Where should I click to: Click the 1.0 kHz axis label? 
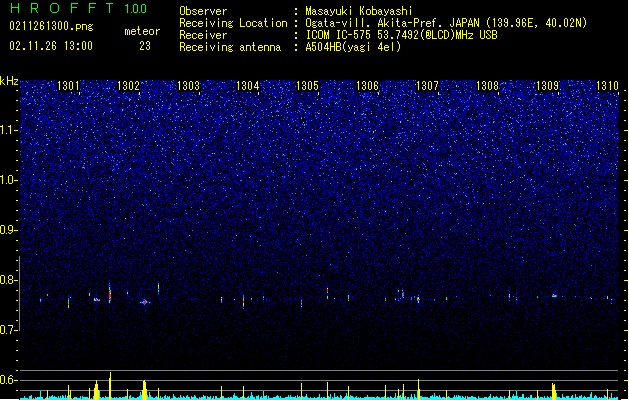coord(8,180)
